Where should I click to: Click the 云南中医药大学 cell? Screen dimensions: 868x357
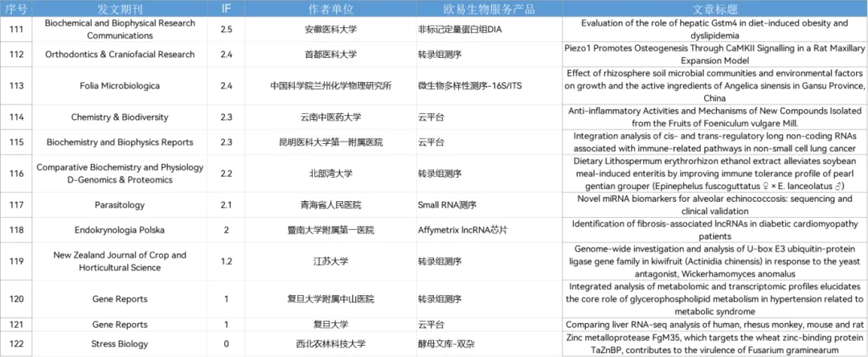point(330,117)
